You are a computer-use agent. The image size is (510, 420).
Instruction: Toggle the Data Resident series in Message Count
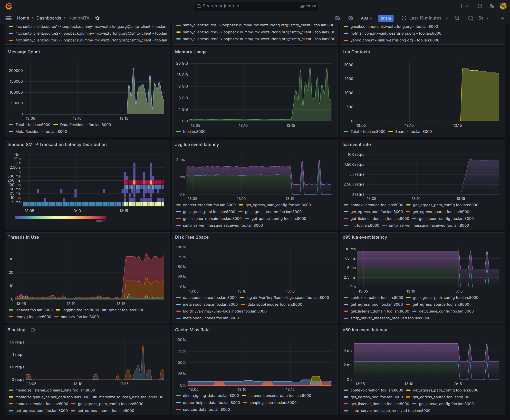click(85, 125)
